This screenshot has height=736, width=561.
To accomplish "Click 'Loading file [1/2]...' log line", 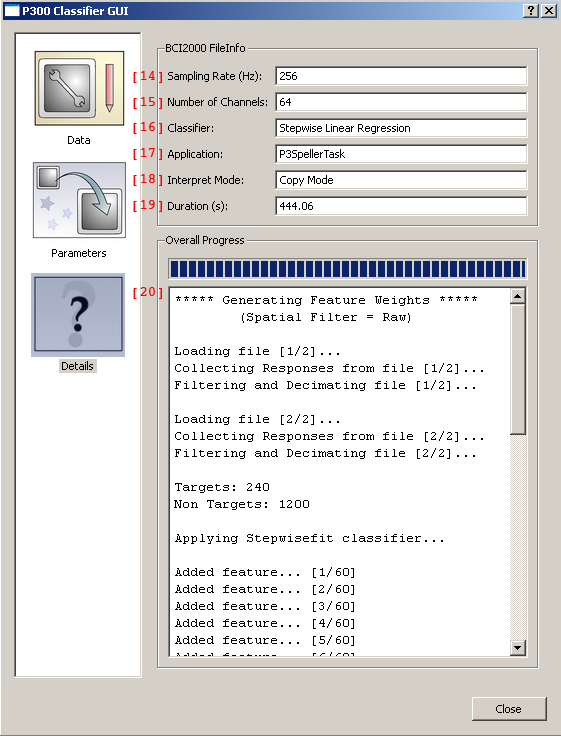I will pos(257,351).
